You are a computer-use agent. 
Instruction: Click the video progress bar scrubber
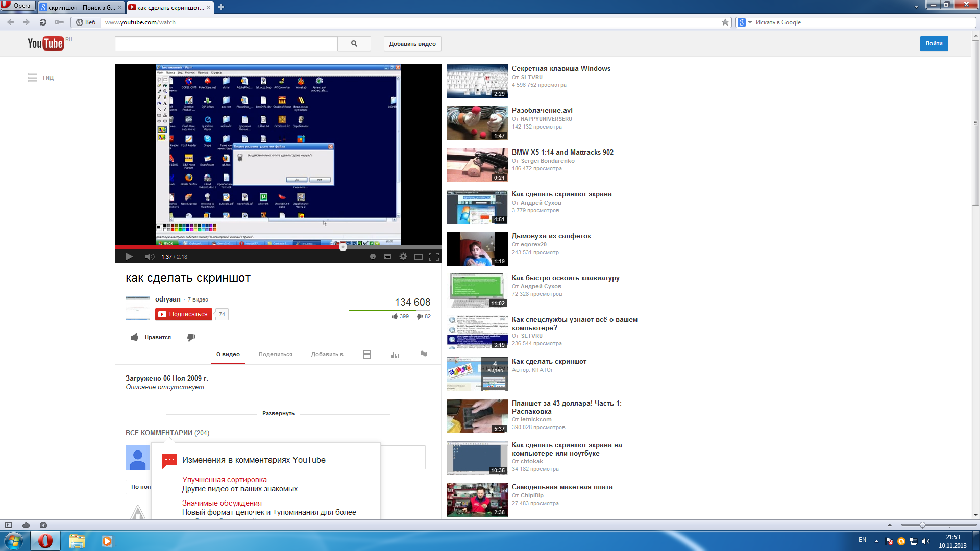343,247
